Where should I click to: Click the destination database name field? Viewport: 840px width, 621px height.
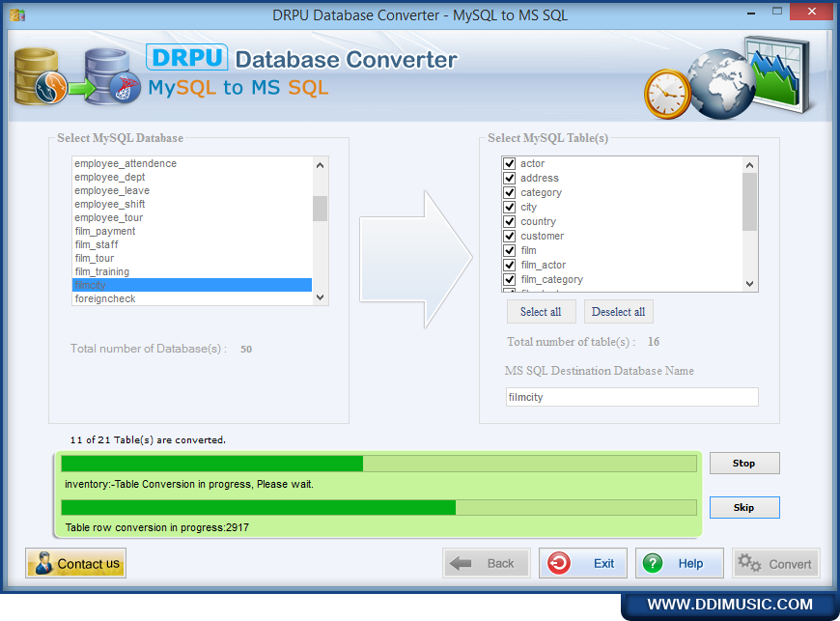tap(632, 397)
